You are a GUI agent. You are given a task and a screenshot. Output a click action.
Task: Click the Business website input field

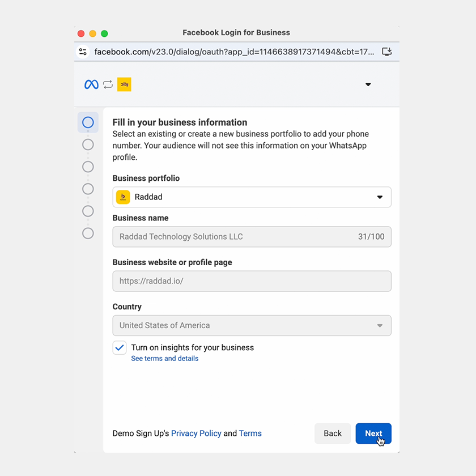[x=252, y=281]
